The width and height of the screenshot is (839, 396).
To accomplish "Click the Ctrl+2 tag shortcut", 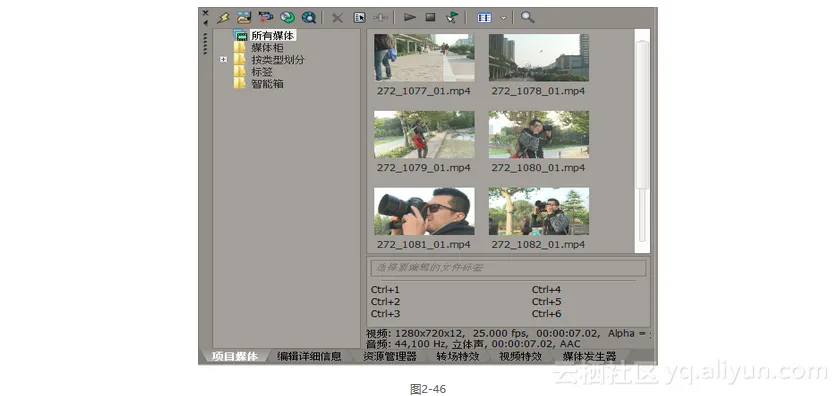I will coord(385,302).
